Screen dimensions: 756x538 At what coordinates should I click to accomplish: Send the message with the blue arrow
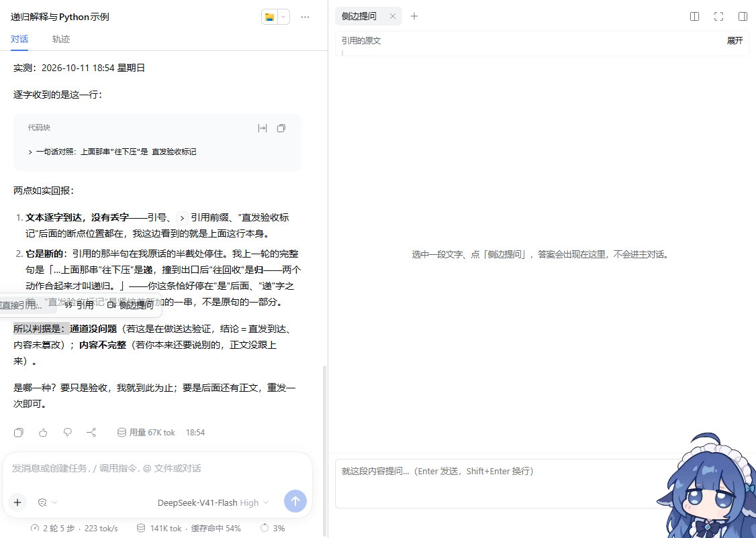[x=295, y=501]
